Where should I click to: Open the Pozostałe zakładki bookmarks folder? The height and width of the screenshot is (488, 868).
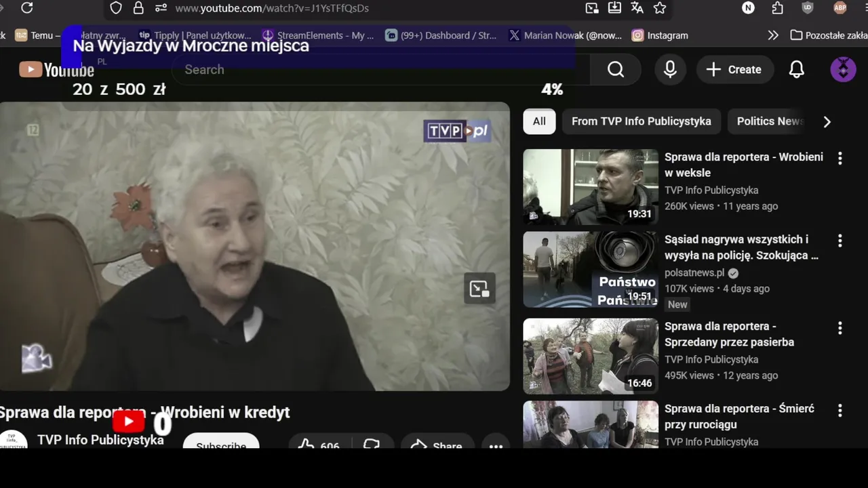click(x=829, y=35)
